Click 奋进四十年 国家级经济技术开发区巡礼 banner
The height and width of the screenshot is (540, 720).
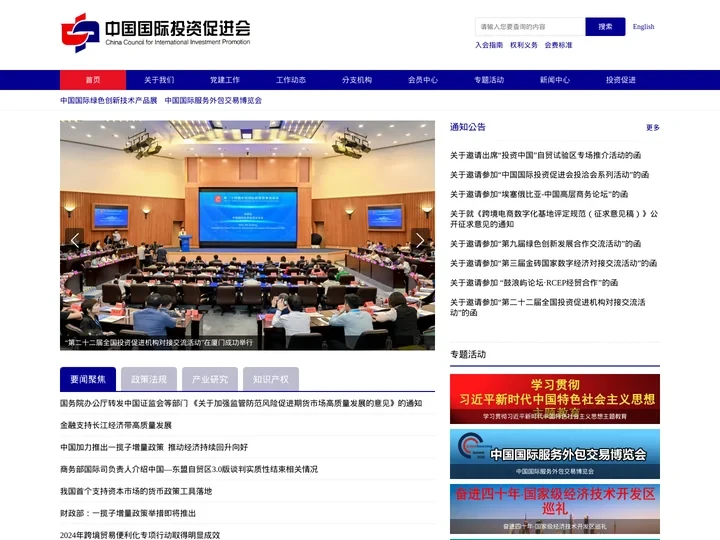click(x=555, y=509)
